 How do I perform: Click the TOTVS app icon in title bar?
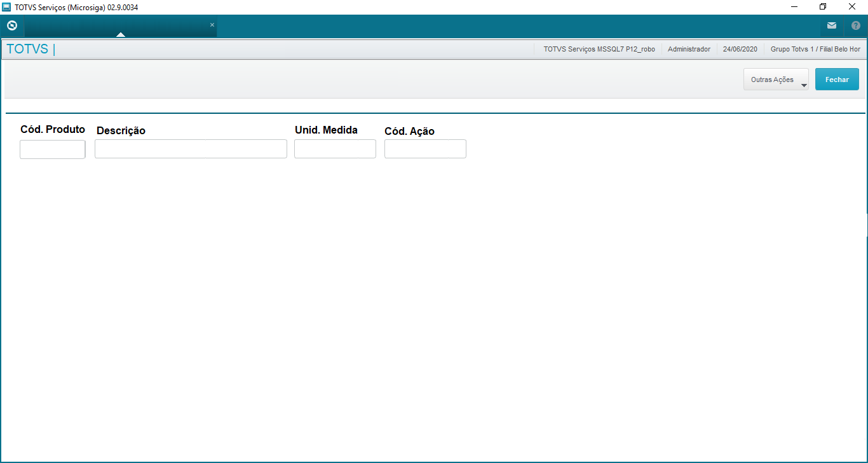[6, 7]
